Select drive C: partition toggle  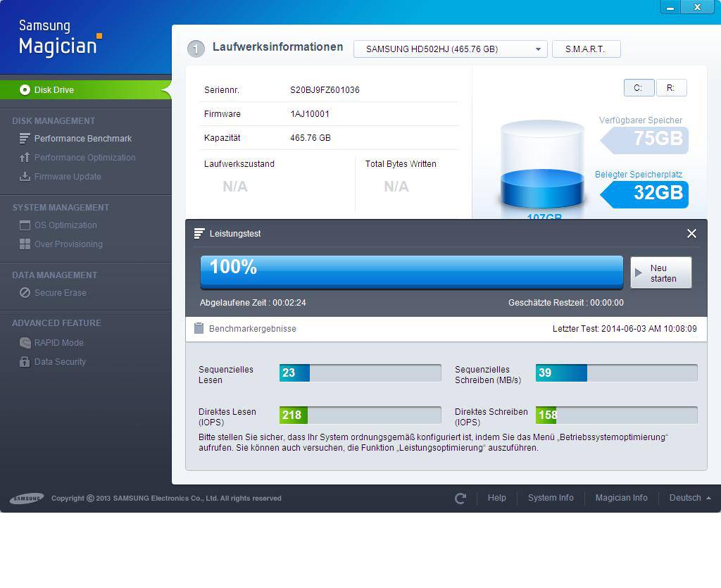[639, 88]
